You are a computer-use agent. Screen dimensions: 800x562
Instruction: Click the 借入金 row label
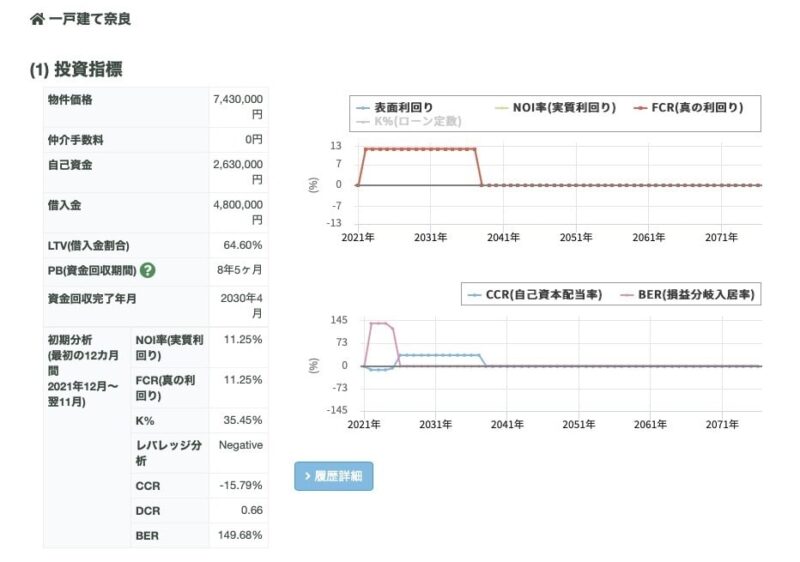[64, 206]
